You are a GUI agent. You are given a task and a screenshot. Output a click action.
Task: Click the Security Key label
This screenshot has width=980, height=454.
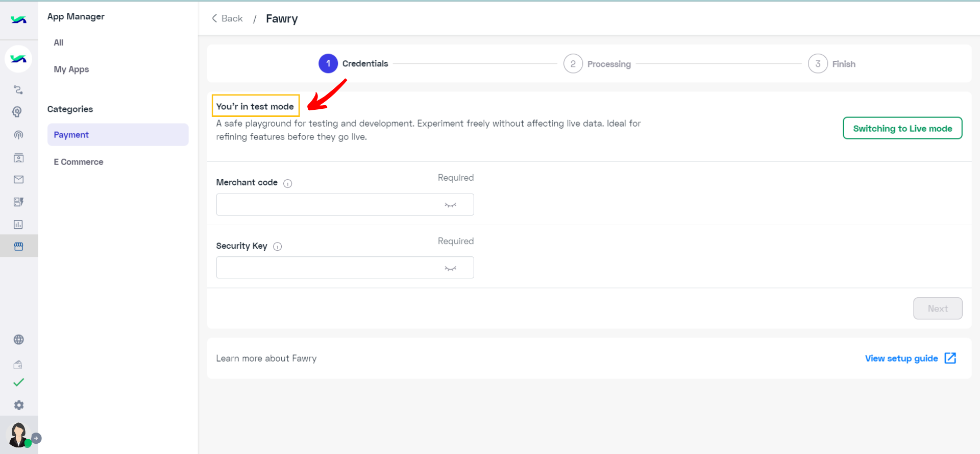point(242,246)
